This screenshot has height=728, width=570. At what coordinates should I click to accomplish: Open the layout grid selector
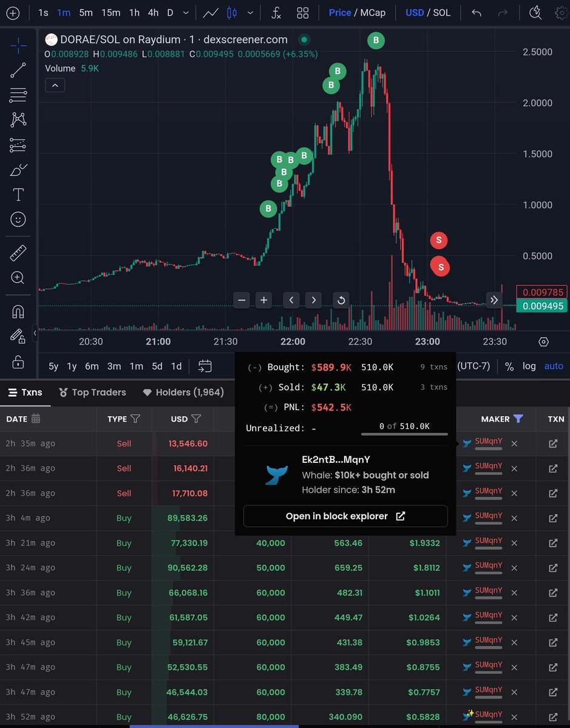coord(303,13)
